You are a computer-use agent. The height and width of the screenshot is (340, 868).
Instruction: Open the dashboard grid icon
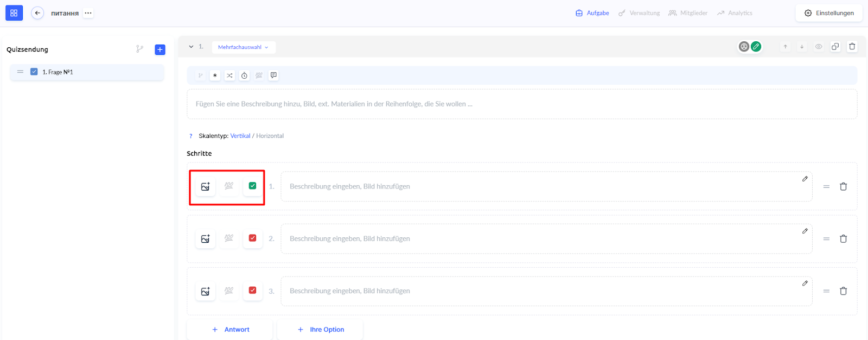click(x=14, y=13)
